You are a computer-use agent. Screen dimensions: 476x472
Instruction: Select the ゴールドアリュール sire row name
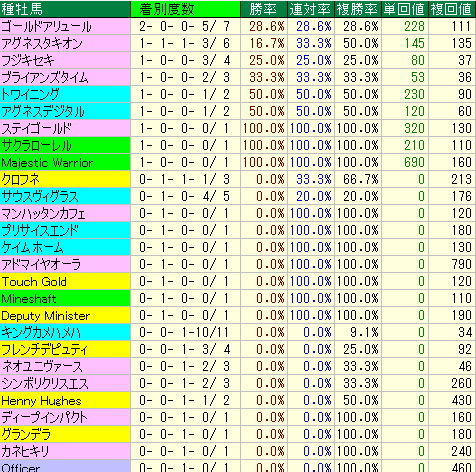coord(46,26)
